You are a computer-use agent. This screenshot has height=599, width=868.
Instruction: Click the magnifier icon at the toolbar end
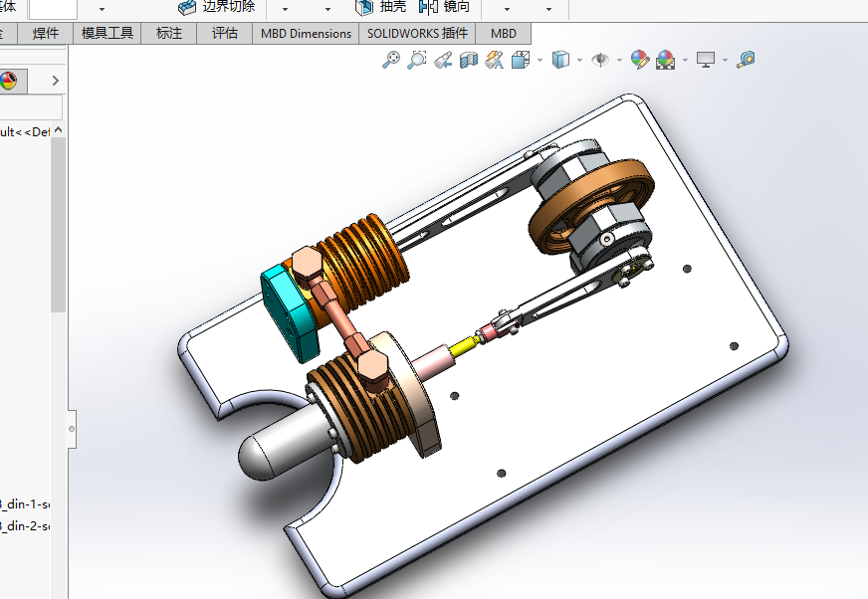click(746, 60)
